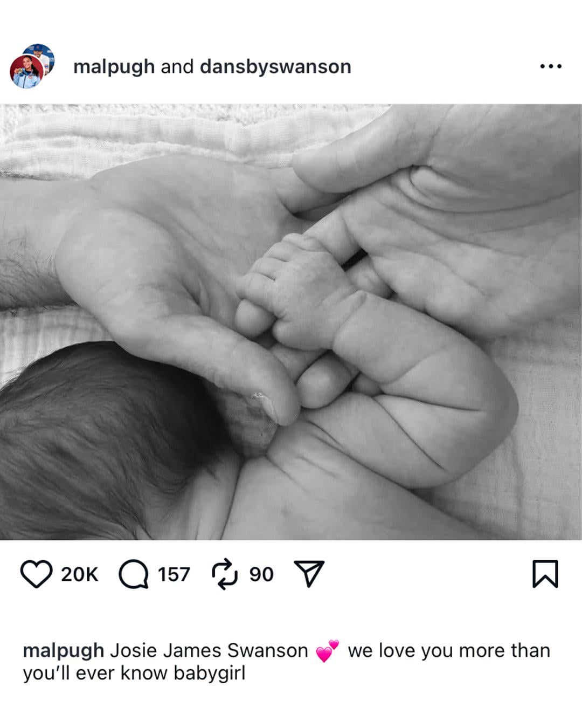
Task: View the 90 reposts count
Action: click(x=261, y=575)
